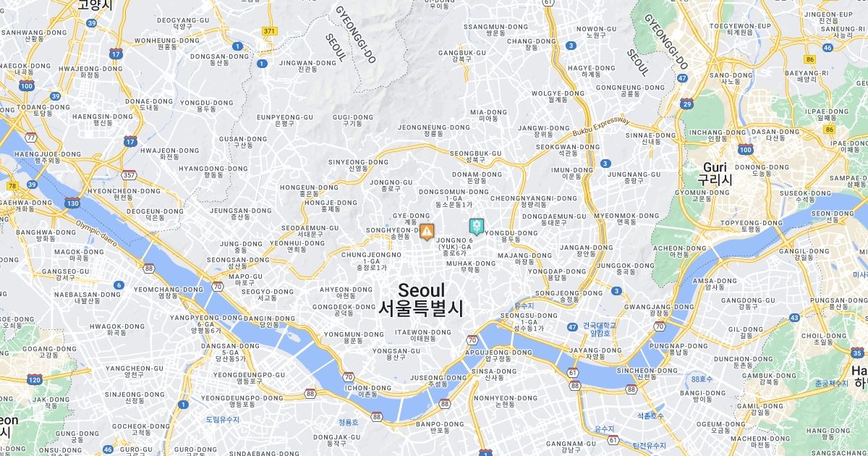This screenshot has width=868, height=456.
Task: Click the route 357 highway shield
Action: point(129,174)
